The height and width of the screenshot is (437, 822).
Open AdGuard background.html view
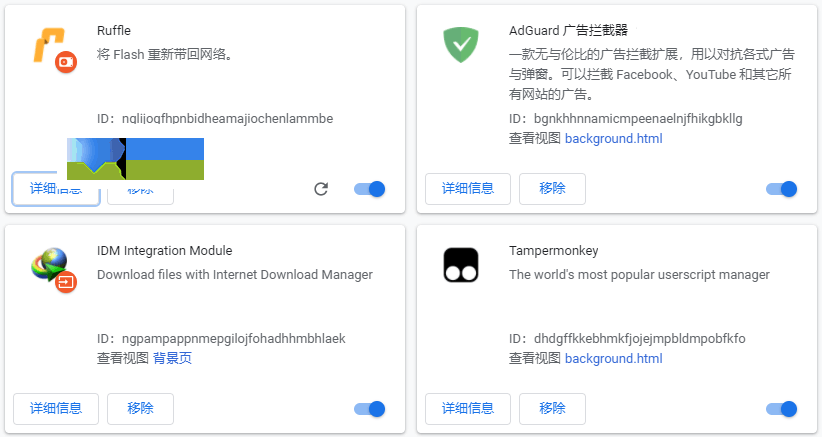tap(613, 138)
